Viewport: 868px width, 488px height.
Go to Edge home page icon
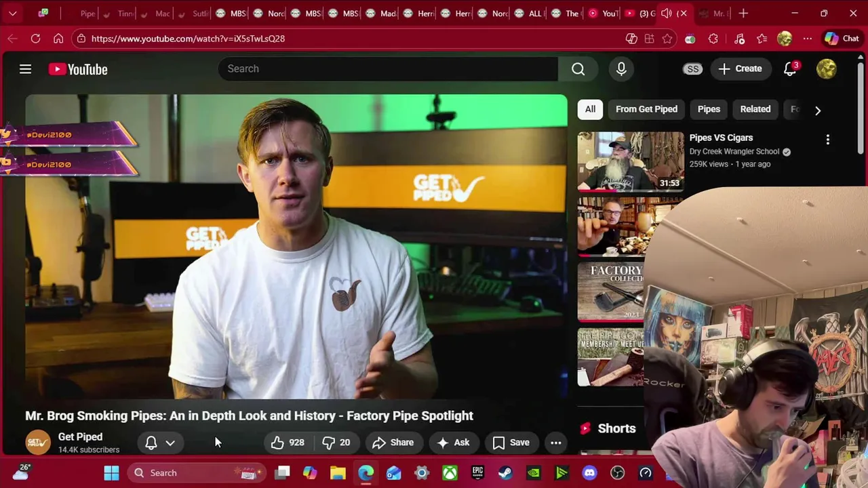click(58, 39)
